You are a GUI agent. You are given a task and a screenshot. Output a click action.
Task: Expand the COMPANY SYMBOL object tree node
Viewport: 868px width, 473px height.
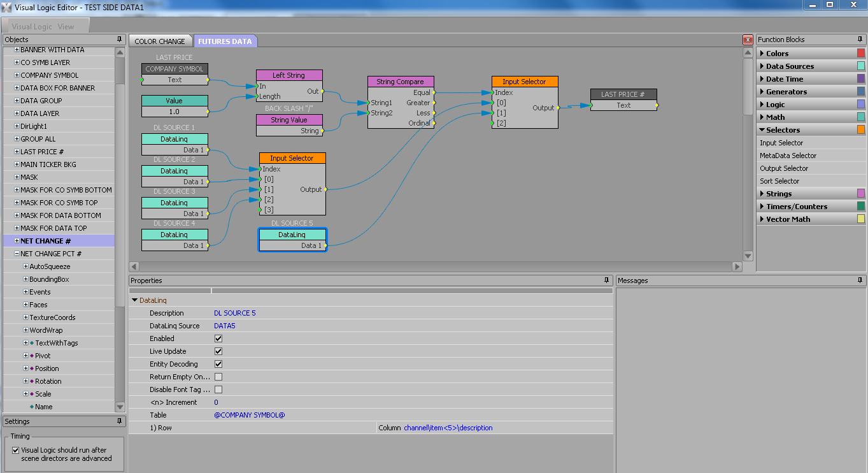[17, 75]
